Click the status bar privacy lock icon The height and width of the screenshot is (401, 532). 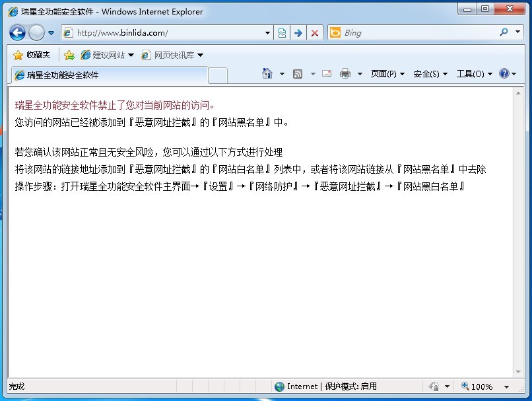(434, 386)
